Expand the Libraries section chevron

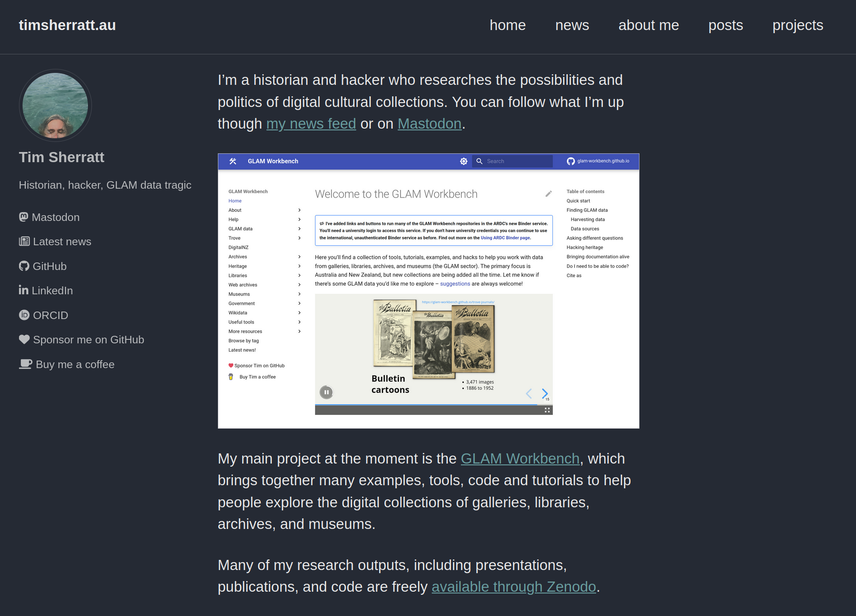tap(299, 275)
